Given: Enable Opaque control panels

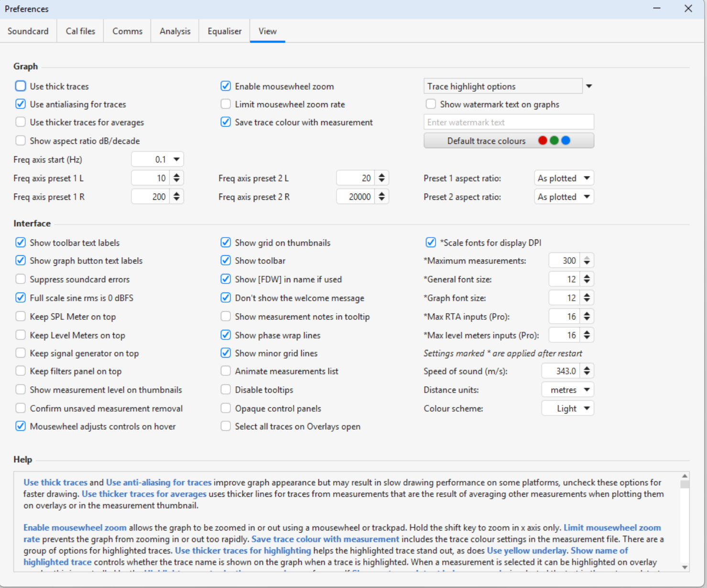Looking at the screenshot, I should click(226, 408).
